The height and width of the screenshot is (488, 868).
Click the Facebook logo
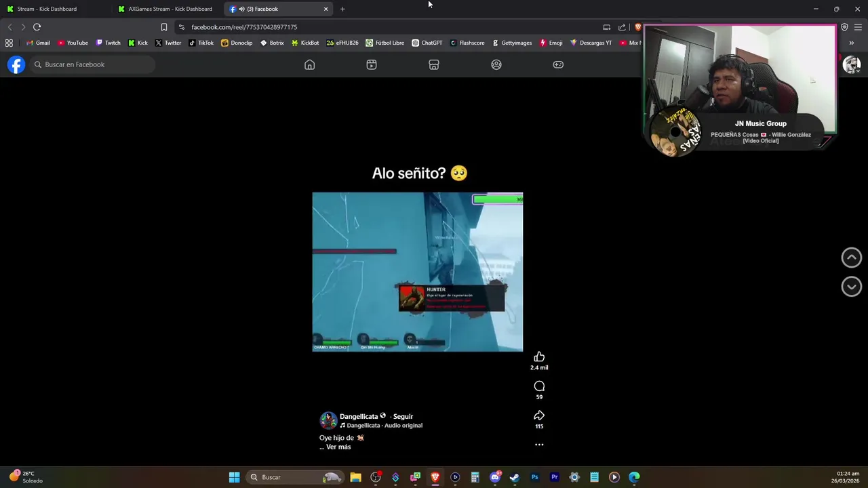16,64
